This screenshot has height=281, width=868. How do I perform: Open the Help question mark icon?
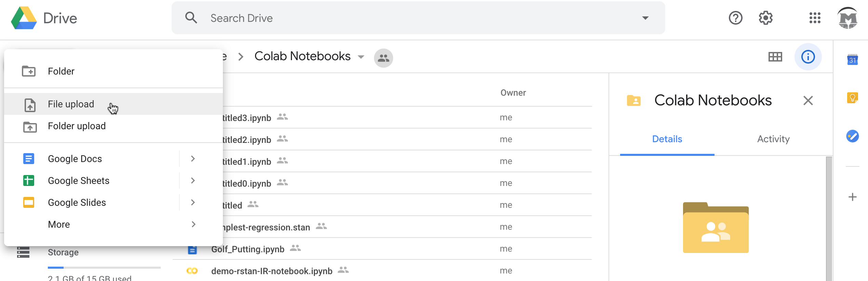(735, 18)
